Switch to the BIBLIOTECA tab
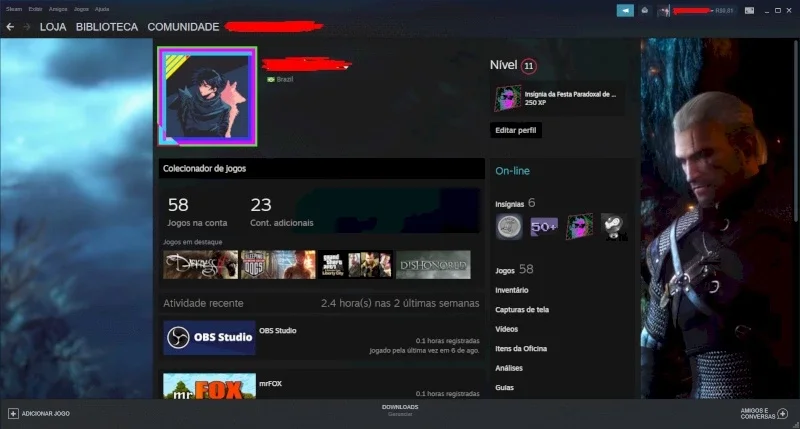 coord(107,27)
